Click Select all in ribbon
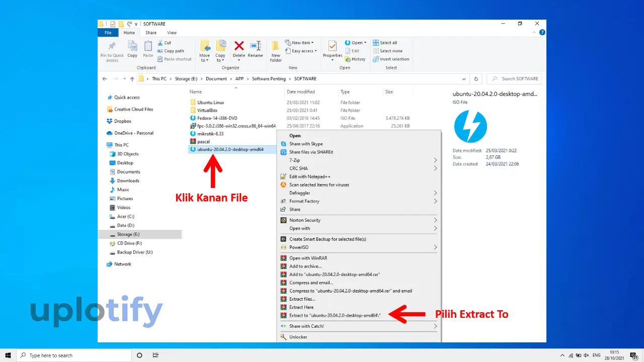Viewport: 644px width, 362px height. (x=385, y=43)
